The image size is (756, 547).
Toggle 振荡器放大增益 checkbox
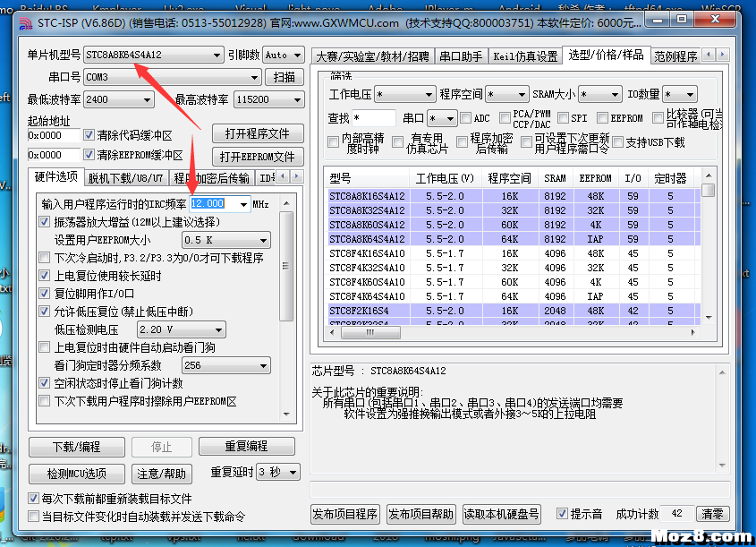(x=45, y=222)
